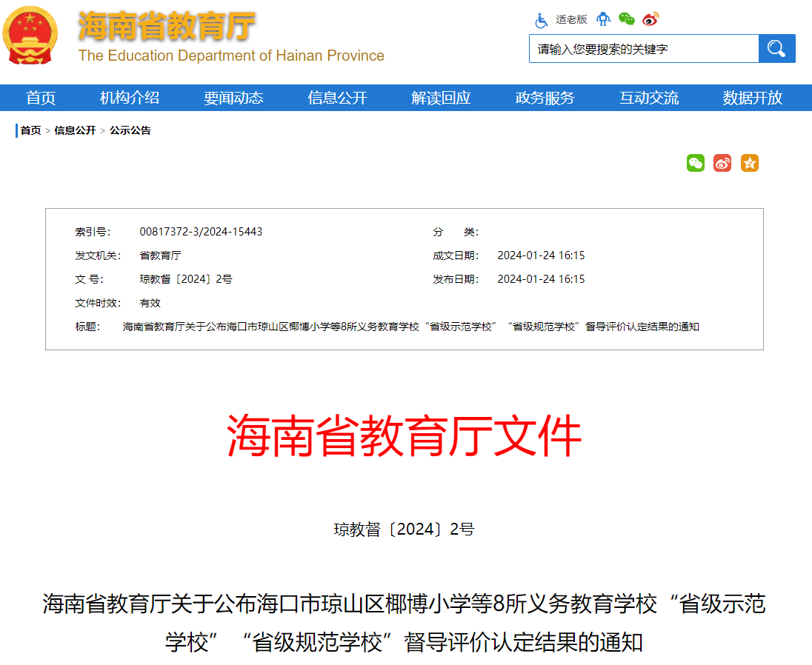Open 互动交流 in the navigation bar
Image resolution: width=812 pixels, height=665 pixels.
[649, 98]
